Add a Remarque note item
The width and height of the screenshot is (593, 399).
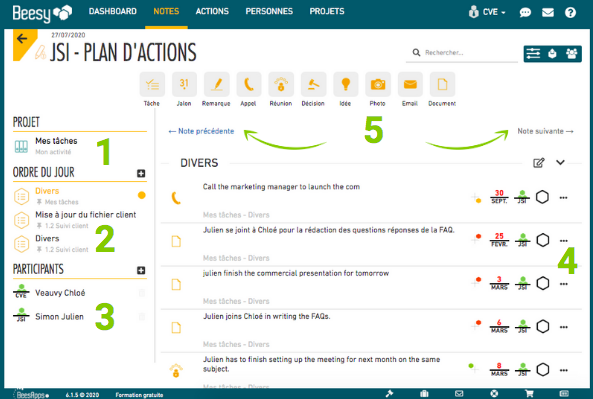(216, 84)
